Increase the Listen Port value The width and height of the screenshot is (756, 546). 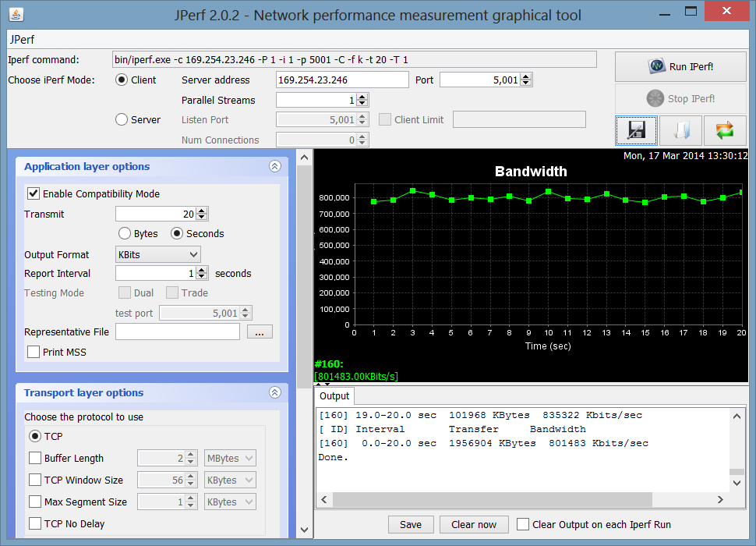pyautogui.click(x=362, y=116)
